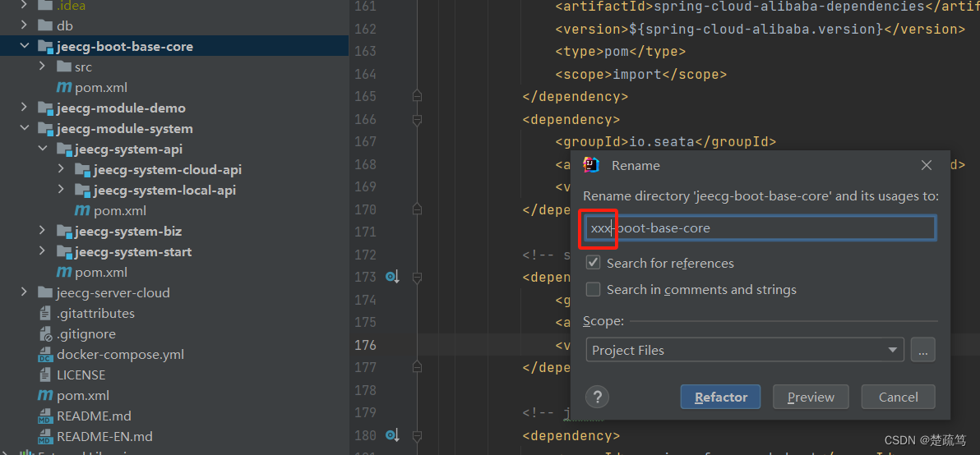Select the jeecg-module-demo module name
Image resolution: width=980 pixels, height=455 pixels.
tap(121, 108)
